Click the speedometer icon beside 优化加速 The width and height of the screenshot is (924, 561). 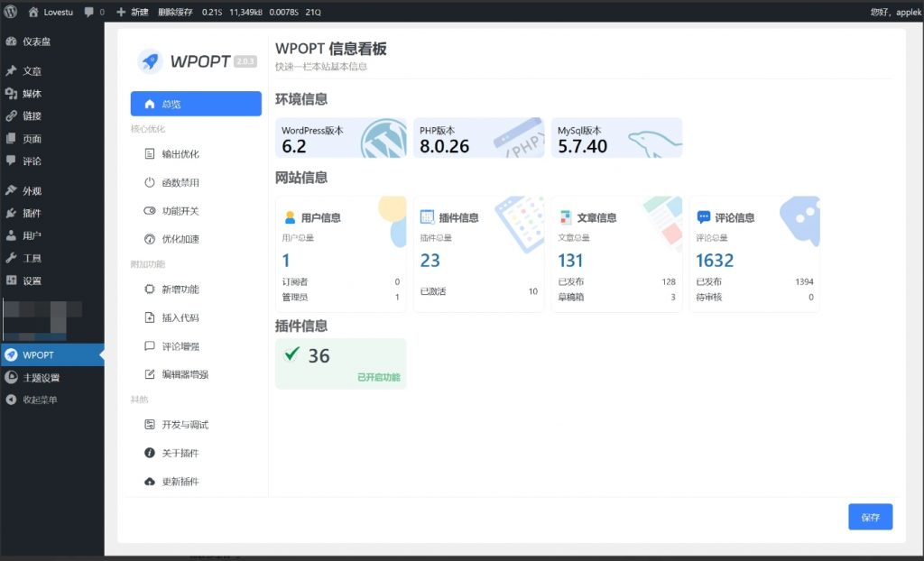coord(150,239)
